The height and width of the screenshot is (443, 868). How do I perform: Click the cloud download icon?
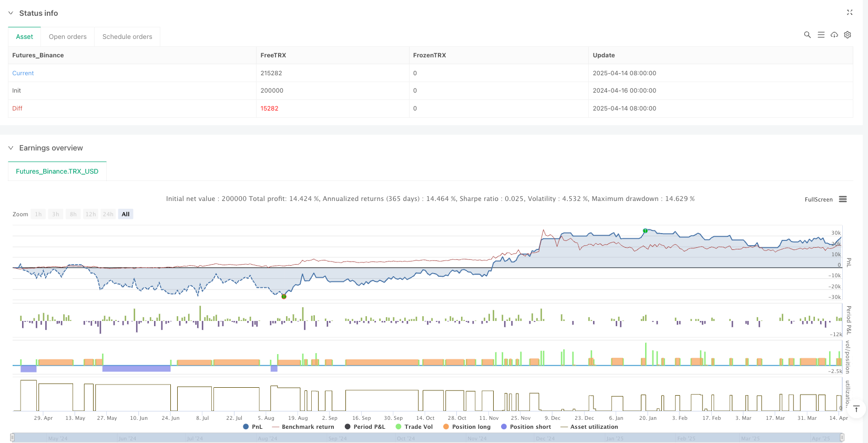click(834, 35)
